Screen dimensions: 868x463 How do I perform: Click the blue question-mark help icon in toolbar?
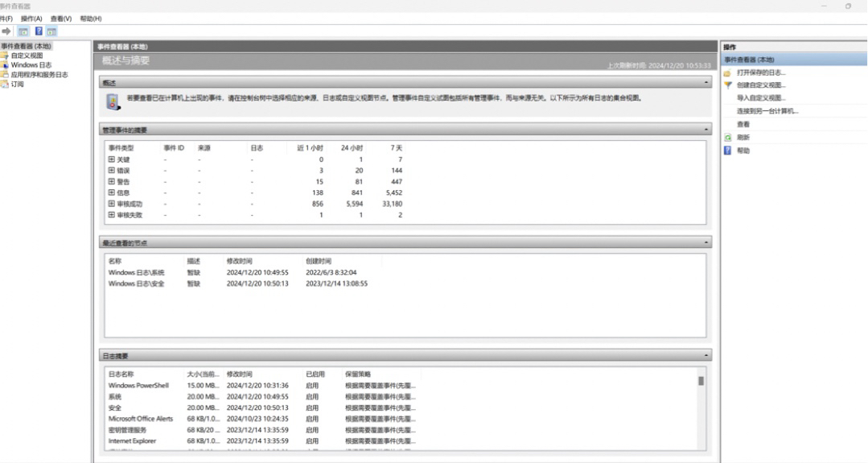[x=39, y=31]
